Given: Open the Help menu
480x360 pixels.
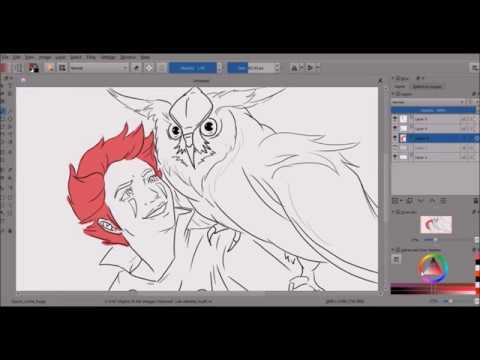Looking at the screenshot, I should [145, 57].
